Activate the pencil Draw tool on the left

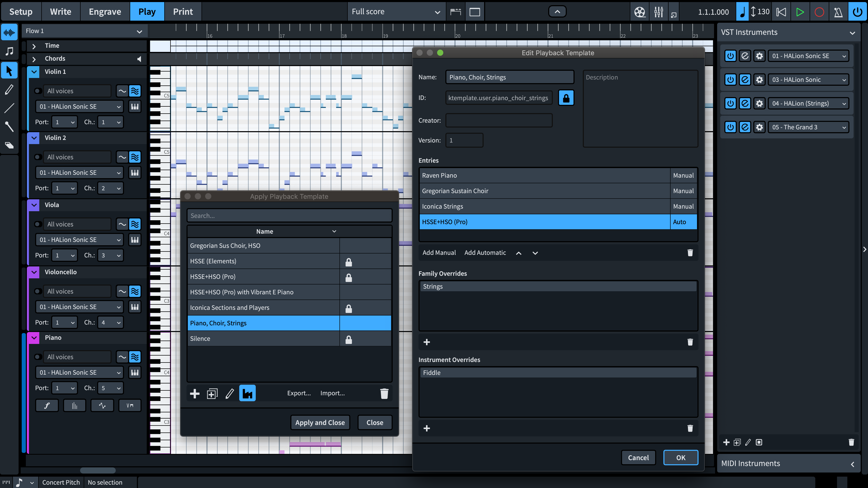point(9,89)
